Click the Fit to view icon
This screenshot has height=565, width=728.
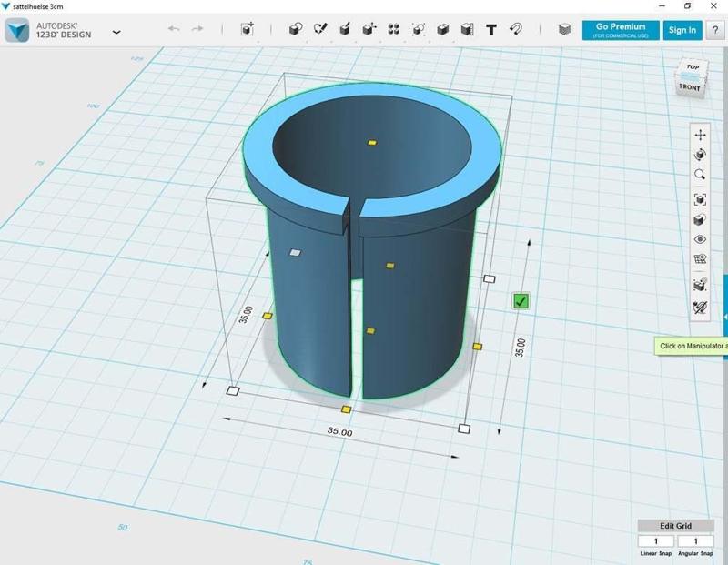tap(700, 199)
